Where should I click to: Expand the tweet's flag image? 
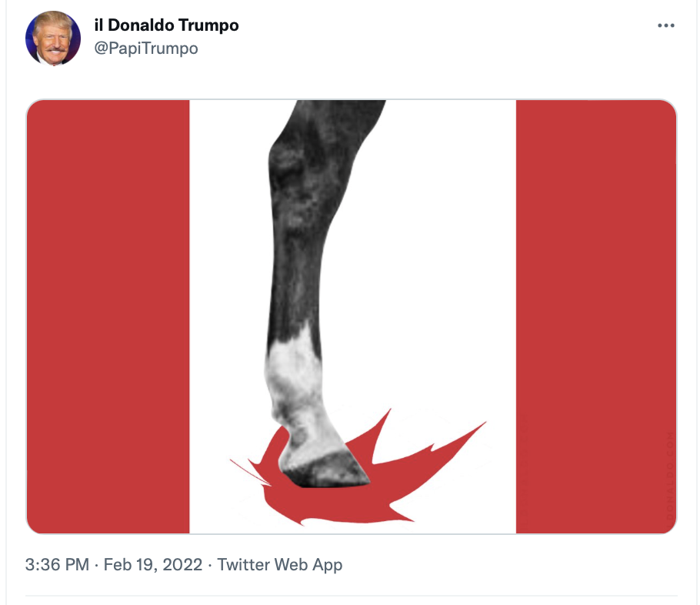(352, 316)
